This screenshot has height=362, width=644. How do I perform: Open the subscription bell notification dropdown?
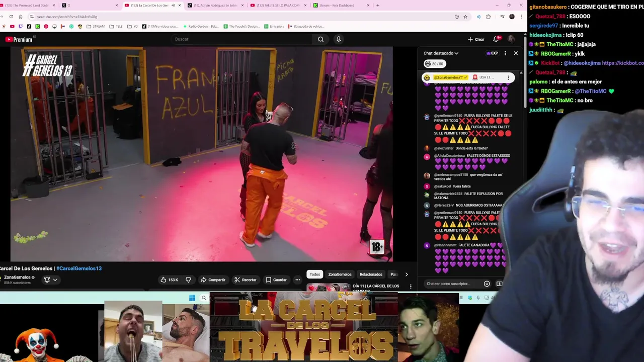tap(50, 280)
